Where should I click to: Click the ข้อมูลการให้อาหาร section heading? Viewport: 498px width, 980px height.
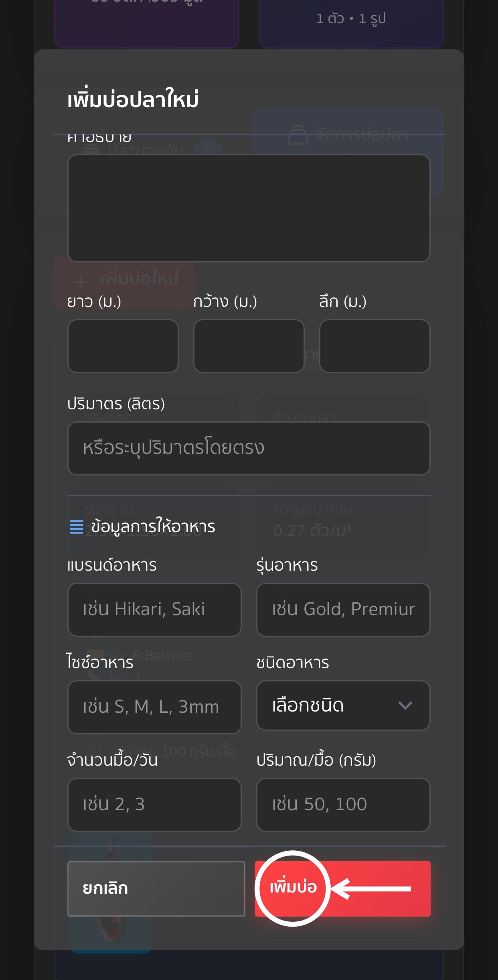click(153, 527)
